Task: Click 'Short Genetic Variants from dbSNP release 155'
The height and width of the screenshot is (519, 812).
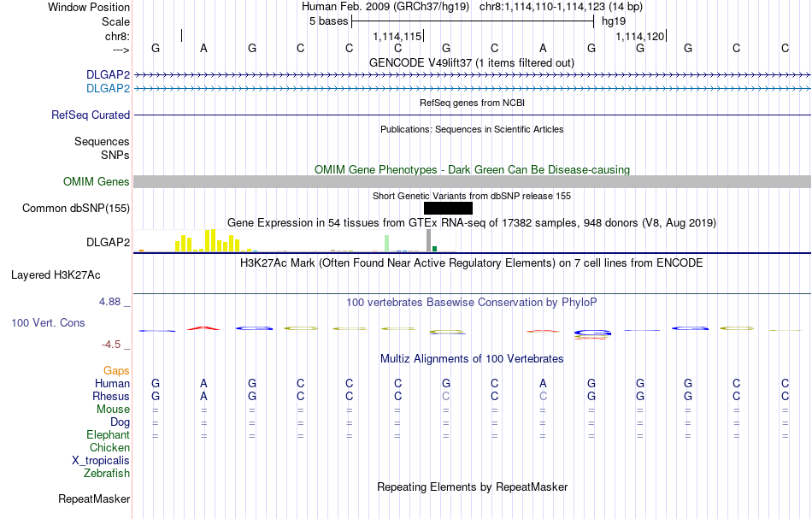Action: tap(472, 196)
